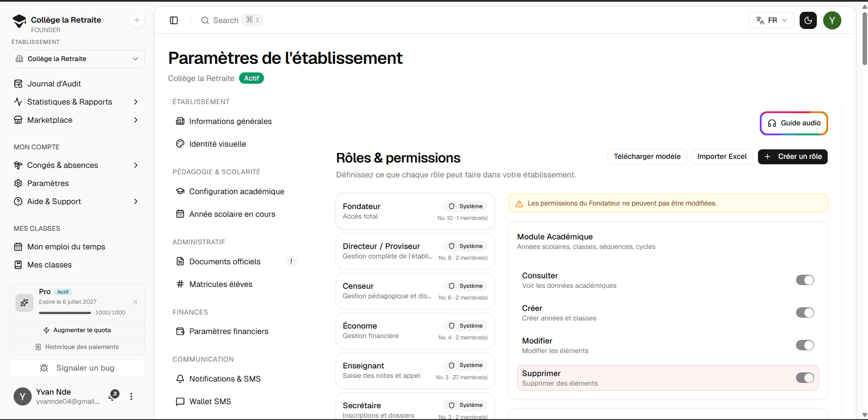The width and height of the screenshot is (868, 420).
Task: Toggle the Modifier permission switch
Action: (805, 345)
